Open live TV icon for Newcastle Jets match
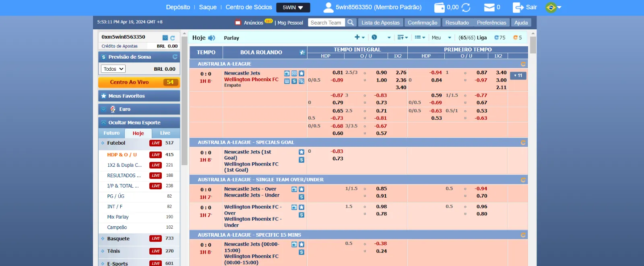Image resolution: width=644 pixels, height=266 pixels. pyautogui.click(x=287, y=74)
